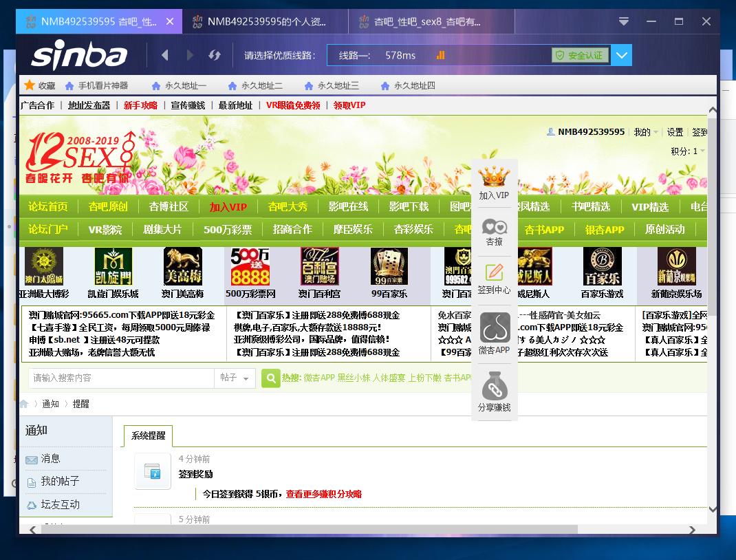Go forward with the browser forward arrow
Image resolution: width=736 pixels, height=560 pixels.
(190, 55)
